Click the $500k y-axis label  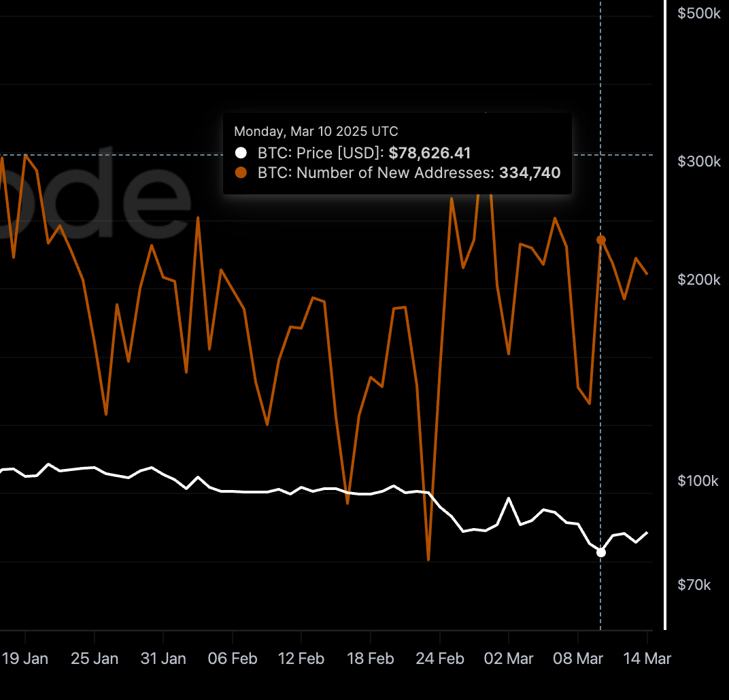point(698,14)
